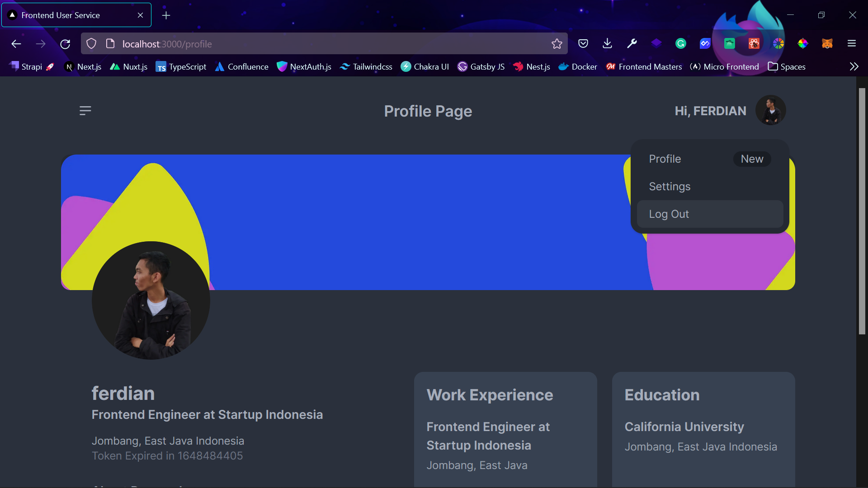Click the localhost address bar

click(x=316, y=44)
